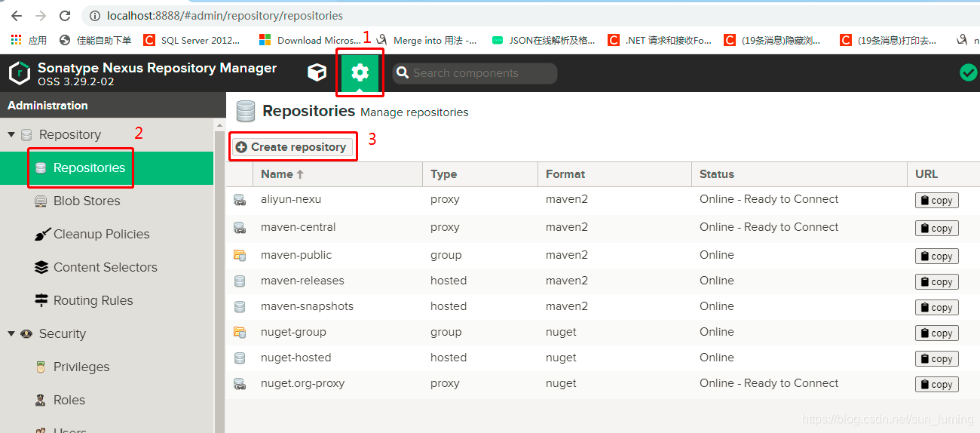
Task: Open the maven-central repository row name
Action: [x=299, y=227]
